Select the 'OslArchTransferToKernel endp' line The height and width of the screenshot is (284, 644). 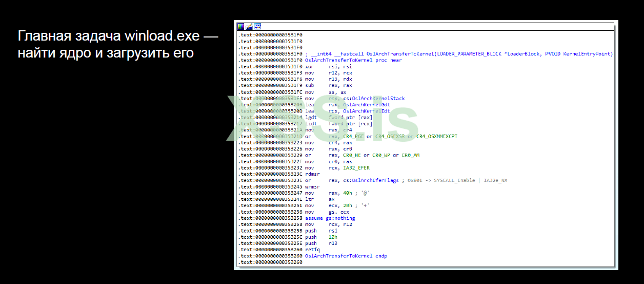346,256
